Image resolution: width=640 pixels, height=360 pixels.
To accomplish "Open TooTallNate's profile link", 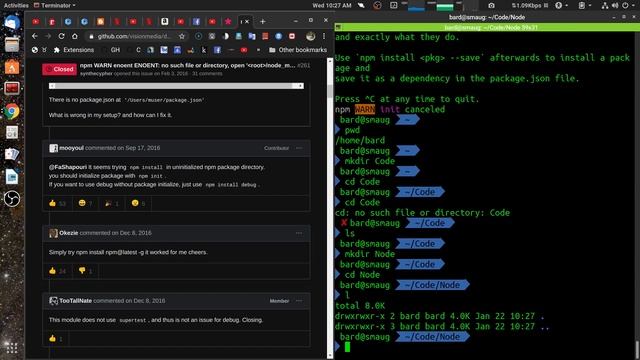I will [x=76, y=300].
